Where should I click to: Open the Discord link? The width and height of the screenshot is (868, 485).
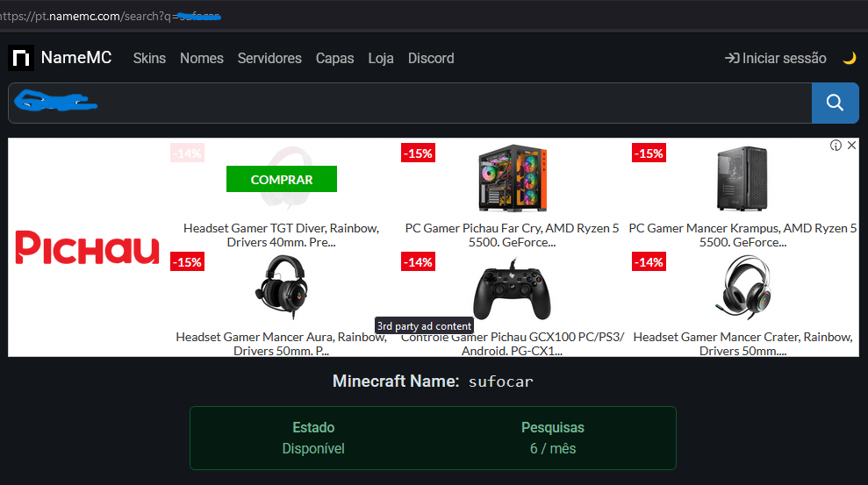coord(431,58)
